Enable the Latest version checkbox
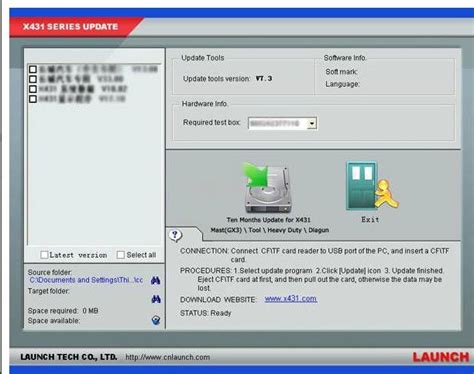 (44, 255)
